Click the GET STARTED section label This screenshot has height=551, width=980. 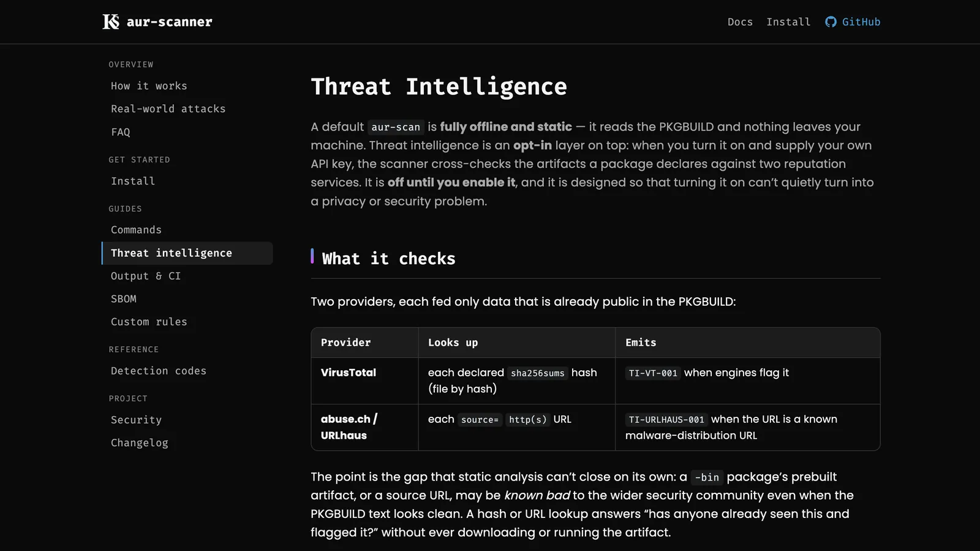[139, 159]
